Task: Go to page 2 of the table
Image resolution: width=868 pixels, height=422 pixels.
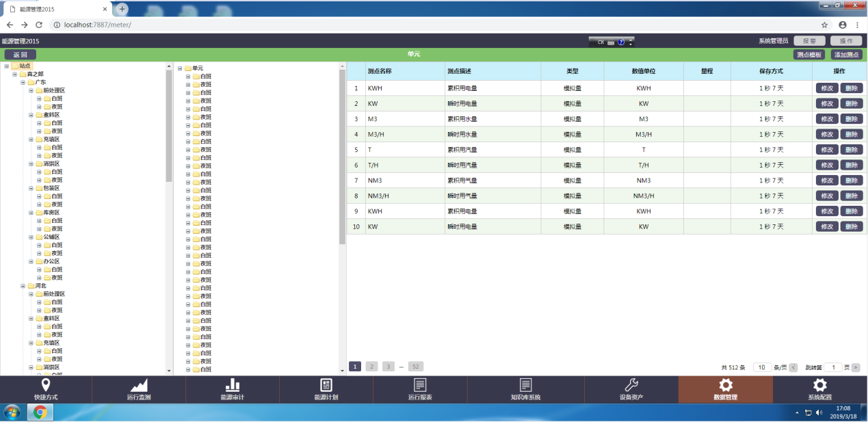Action: (371, 367)
